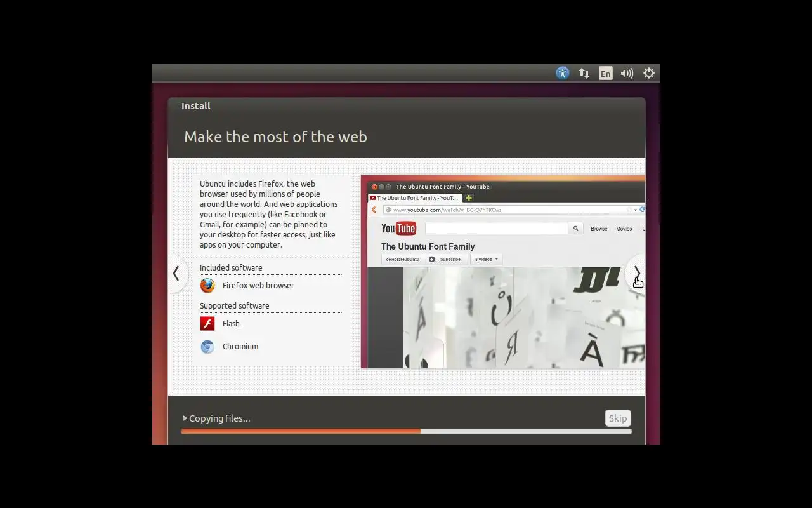812x508 pixels.
Task: Go to the previous slide arrow
Action: pyautogui.click(x=177, y=274)
